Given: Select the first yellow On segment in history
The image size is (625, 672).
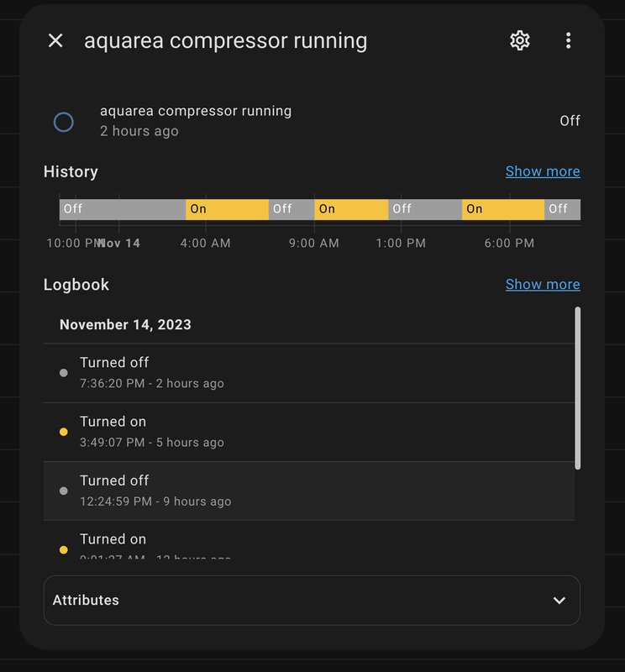Looking at the screenshot, I should click(227, 209).
